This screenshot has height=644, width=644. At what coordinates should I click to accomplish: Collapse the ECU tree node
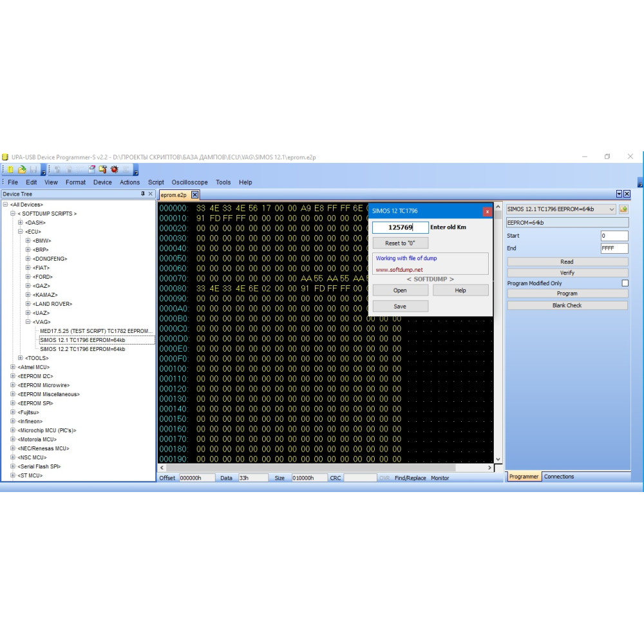pos(20,232)
